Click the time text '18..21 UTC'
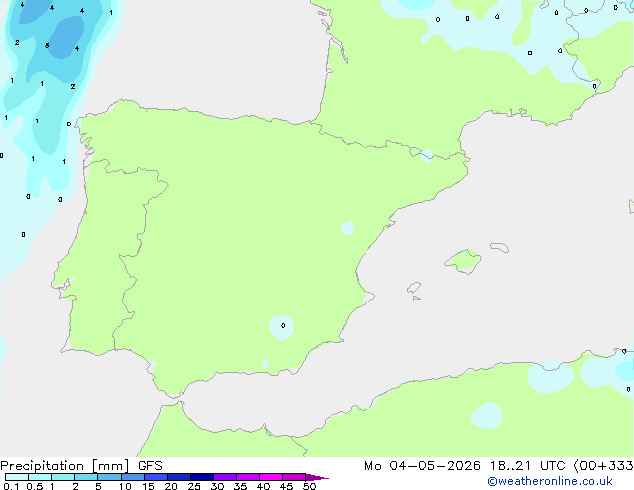Image resolution: width=634 pixels, height=490 pixels. point(527,466)
